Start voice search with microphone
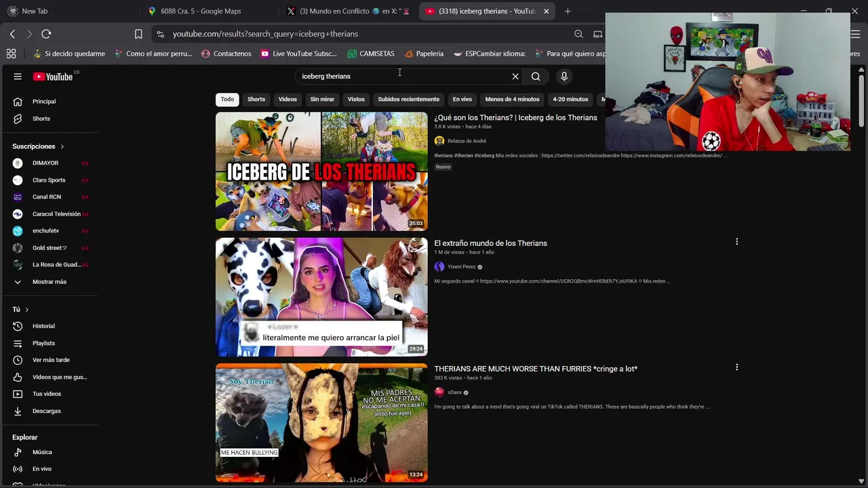The height and width of the screenshot is (488, 868). tap(564, 77)
